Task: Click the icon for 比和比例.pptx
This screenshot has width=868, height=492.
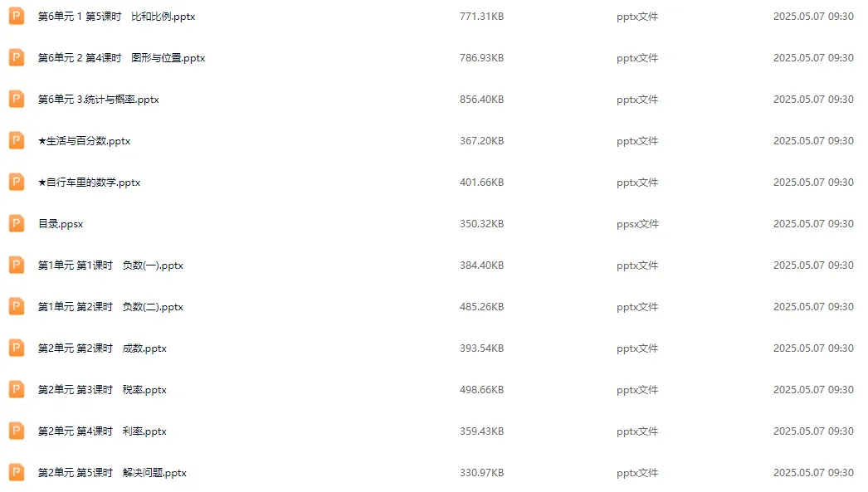Action: 17,16
